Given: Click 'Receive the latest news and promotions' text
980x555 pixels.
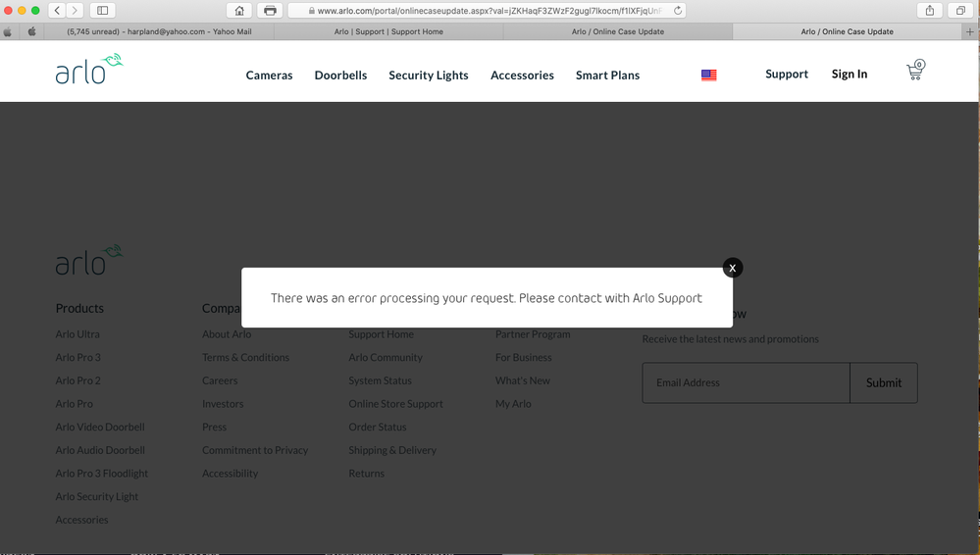Looking at the screenshot, I should point(730,338).
